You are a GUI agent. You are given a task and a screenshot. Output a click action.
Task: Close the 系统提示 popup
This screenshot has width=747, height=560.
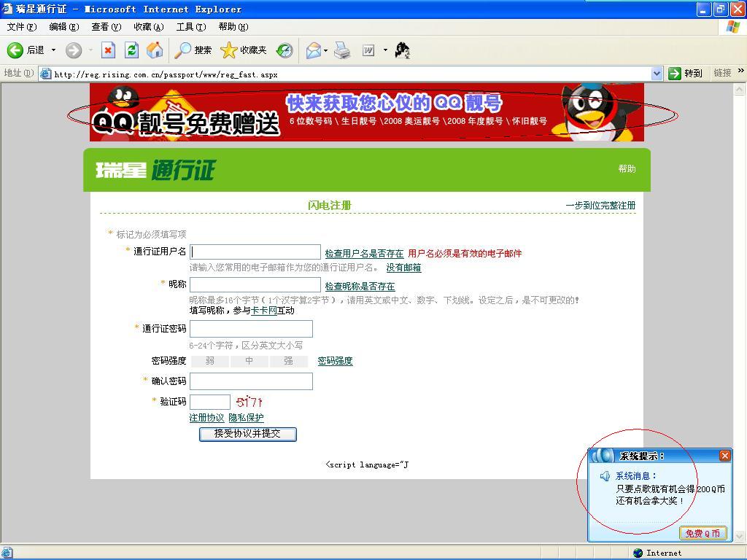point(724,456)
